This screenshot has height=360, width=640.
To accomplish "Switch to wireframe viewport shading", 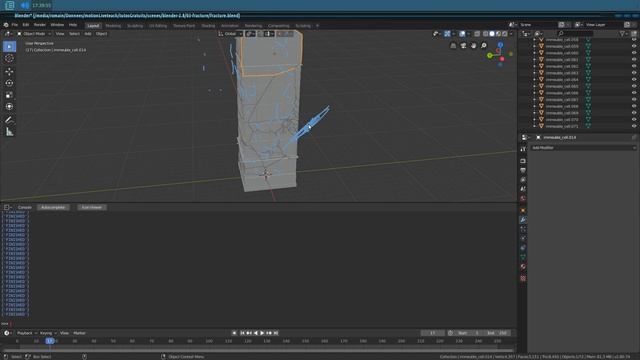I will click(485, 34).
